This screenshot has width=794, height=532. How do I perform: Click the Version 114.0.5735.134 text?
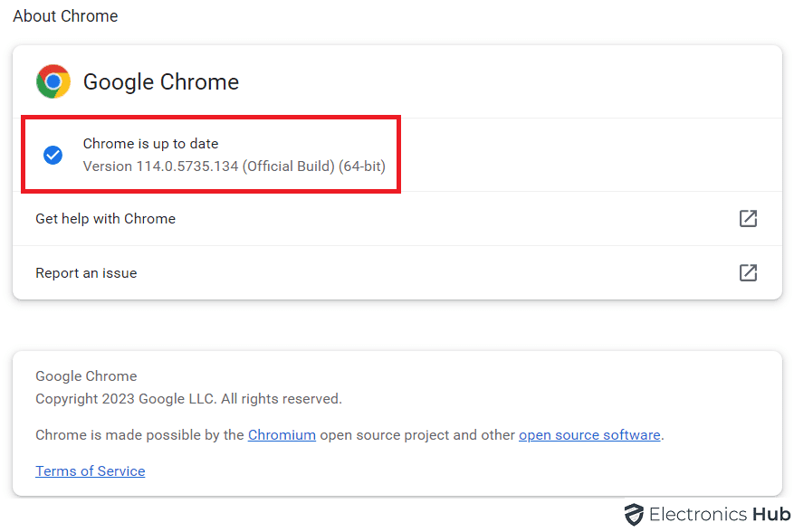161,166
